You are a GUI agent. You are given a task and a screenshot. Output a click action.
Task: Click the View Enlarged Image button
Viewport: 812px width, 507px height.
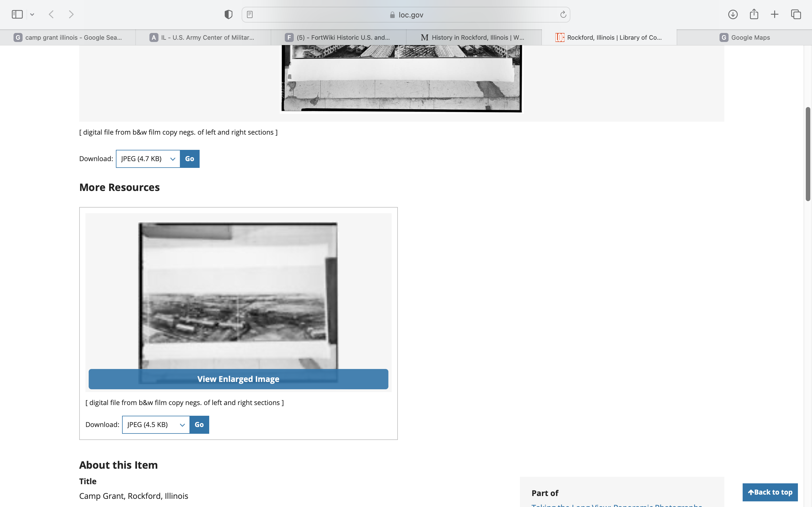point(238,379)
